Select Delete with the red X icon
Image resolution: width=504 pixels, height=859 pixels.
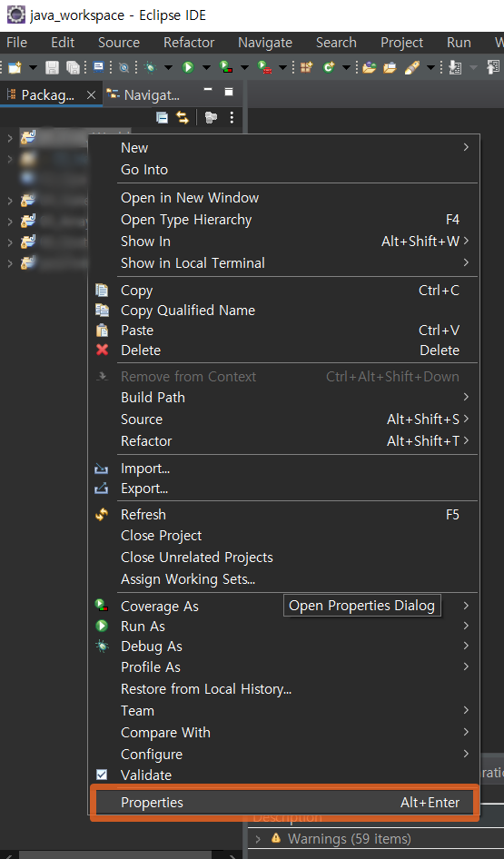point(284,351)
